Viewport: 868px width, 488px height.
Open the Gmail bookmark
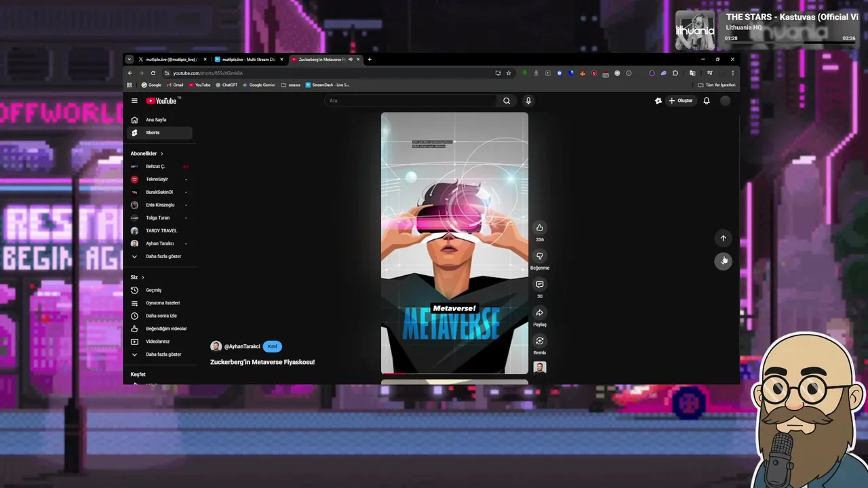click(175, 85)
